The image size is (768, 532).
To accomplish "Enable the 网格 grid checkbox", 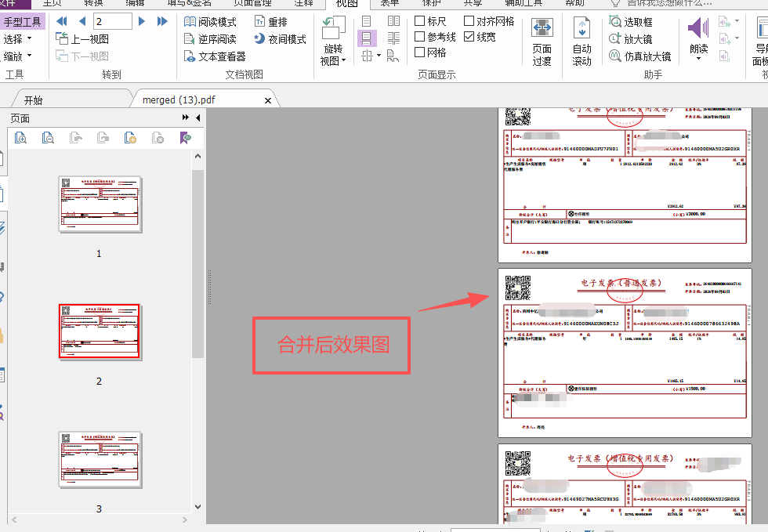I will (x=420, y=52).
